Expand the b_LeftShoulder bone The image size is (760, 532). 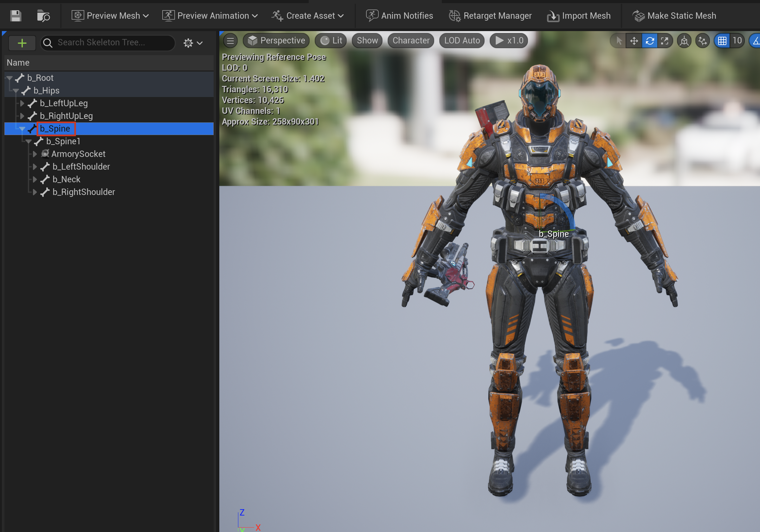pyautogui.click(x=35, y=166)
